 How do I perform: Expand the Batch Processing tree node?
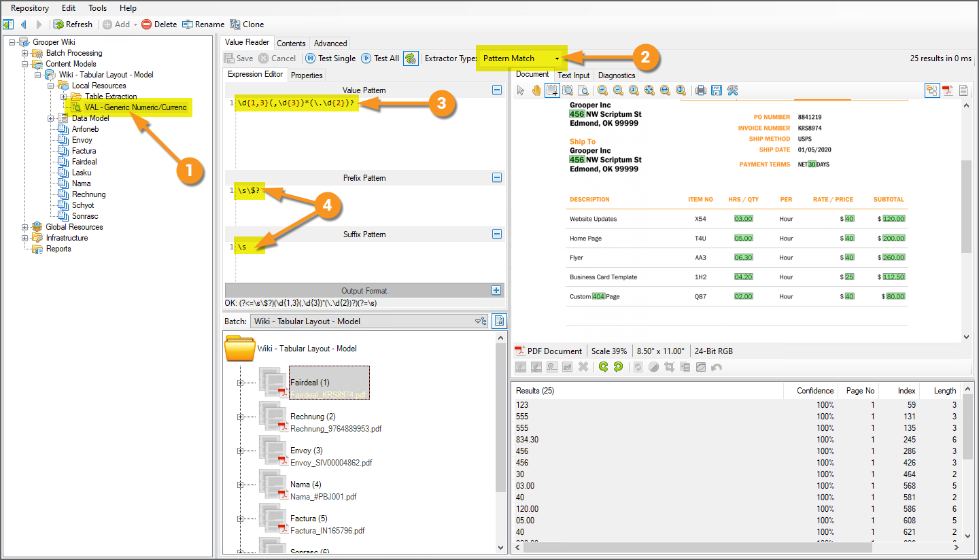coord(25,53)
